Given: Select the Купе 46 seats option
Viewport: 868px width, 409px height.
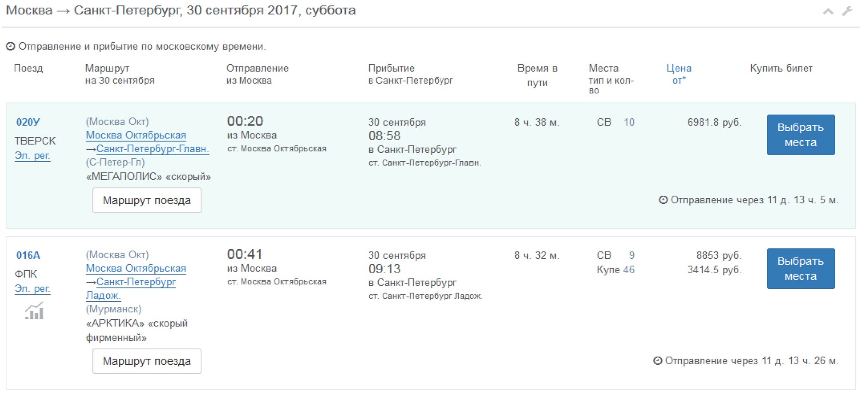Looking at the screenshot, I should [615, 270].
